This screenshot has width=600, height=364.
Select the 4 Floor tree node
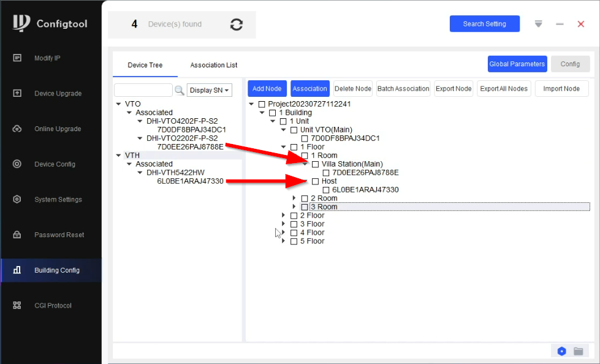(x=312, y=232)
